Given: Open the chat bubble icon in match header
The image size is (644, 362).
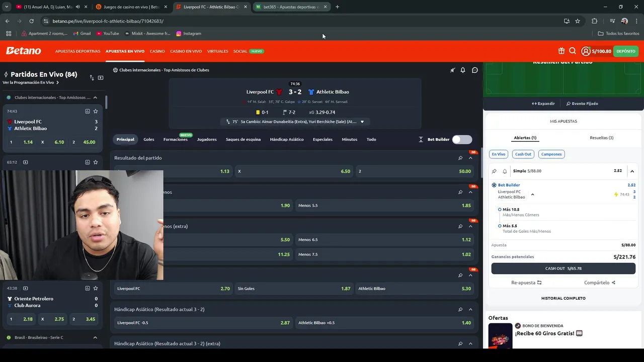Looking at the screenshot, I should tap(474, 70).
